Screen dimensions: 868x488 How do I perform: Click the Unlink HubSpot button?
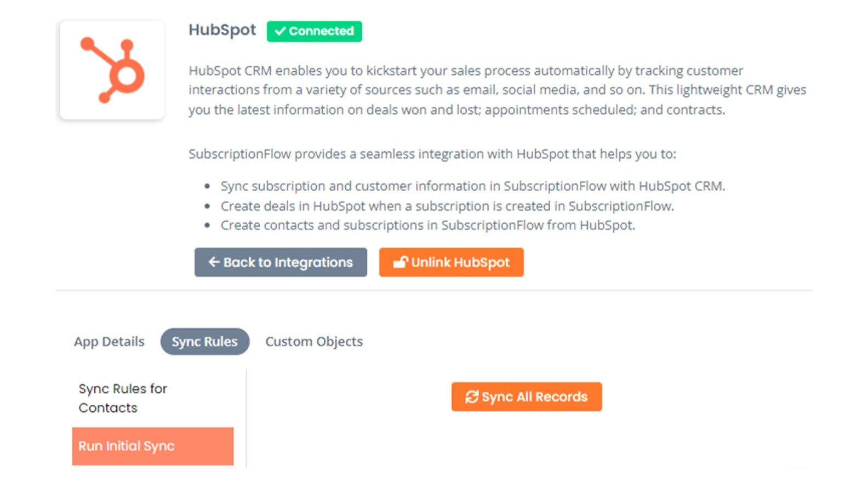coord(450,262)
